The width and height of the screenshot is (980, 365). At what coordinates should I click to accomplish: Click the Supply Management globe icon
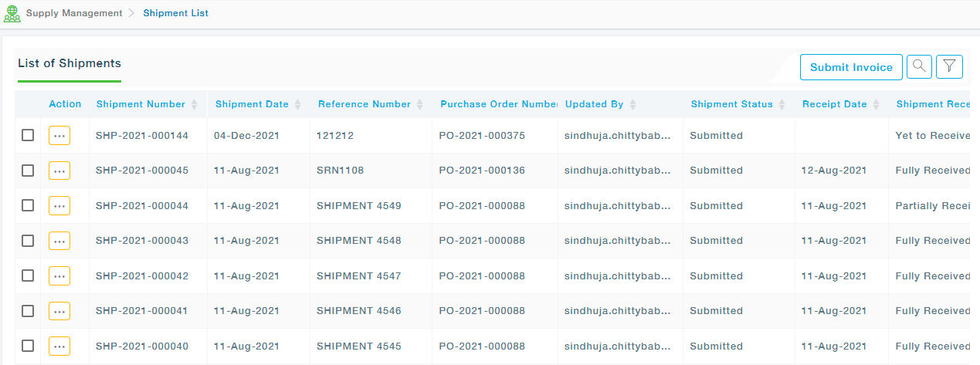[x=12, y=13]
